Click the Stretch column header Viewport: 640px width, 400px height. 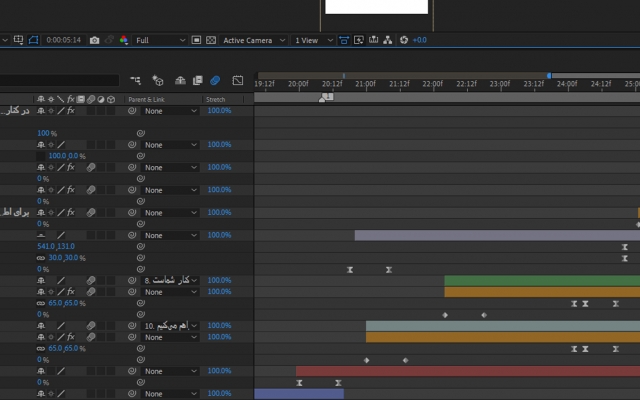[x=216, y=99]
